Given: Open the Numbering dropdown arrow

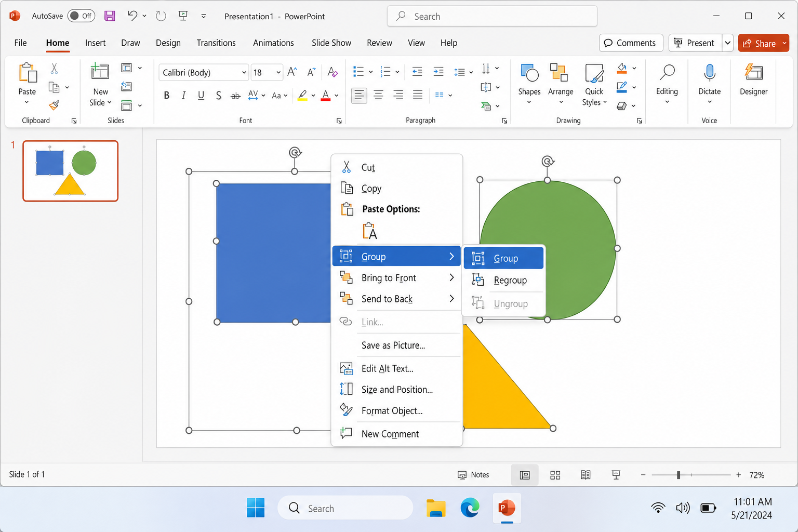Looking at the screenshot, I should tap(397, 72).
